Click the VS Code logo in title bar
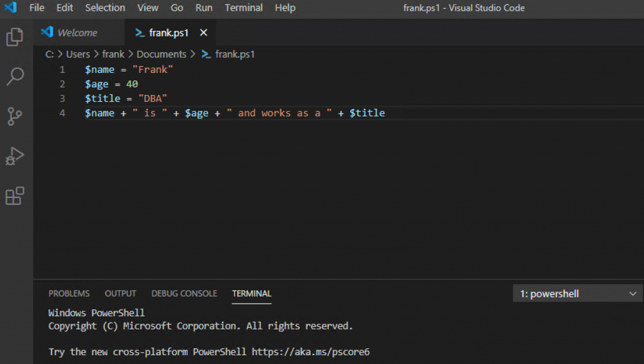 coord(11,8)
